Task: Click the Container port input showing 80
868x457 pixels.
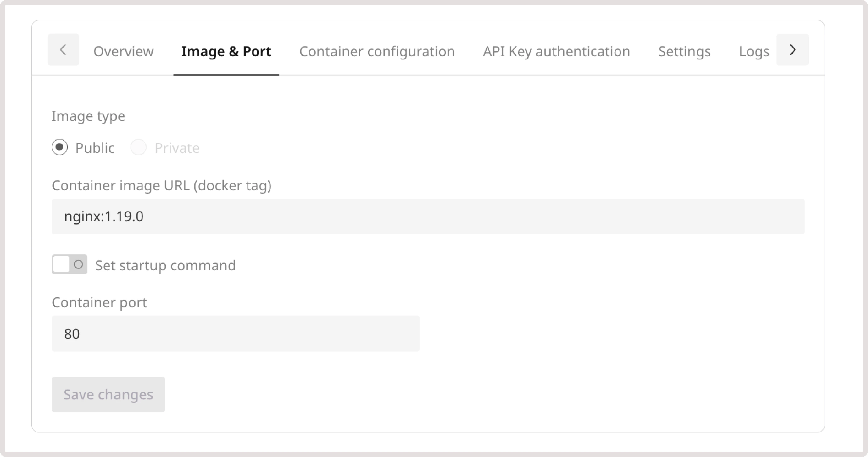Action: tap(235, 333)
